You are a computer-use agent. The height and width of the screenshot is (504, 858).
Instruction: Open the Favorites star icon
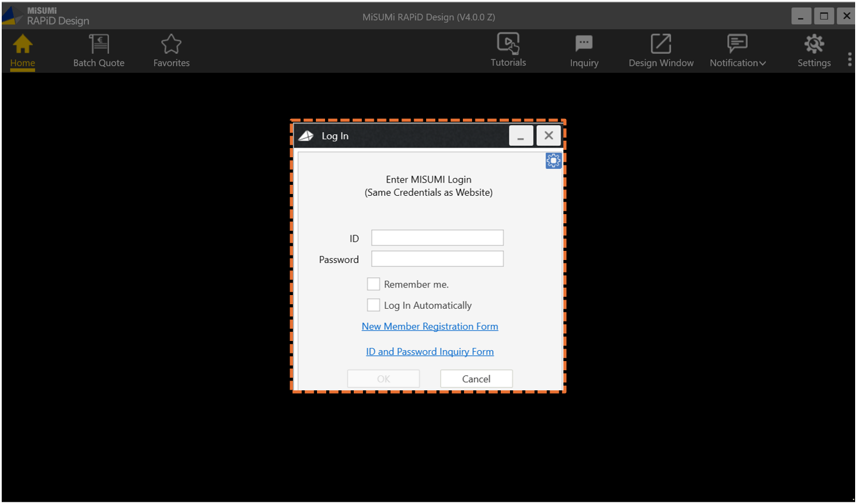click(171, 45)
